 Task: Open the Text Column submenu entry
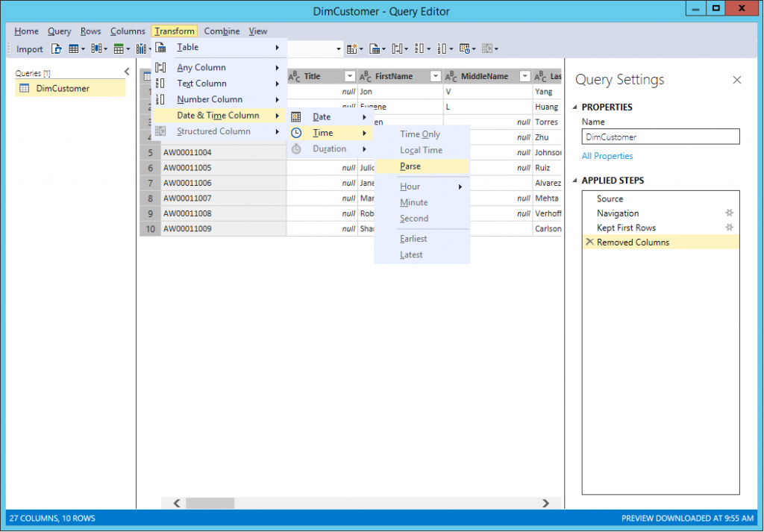pyautogui.click(x=219, y=84)
